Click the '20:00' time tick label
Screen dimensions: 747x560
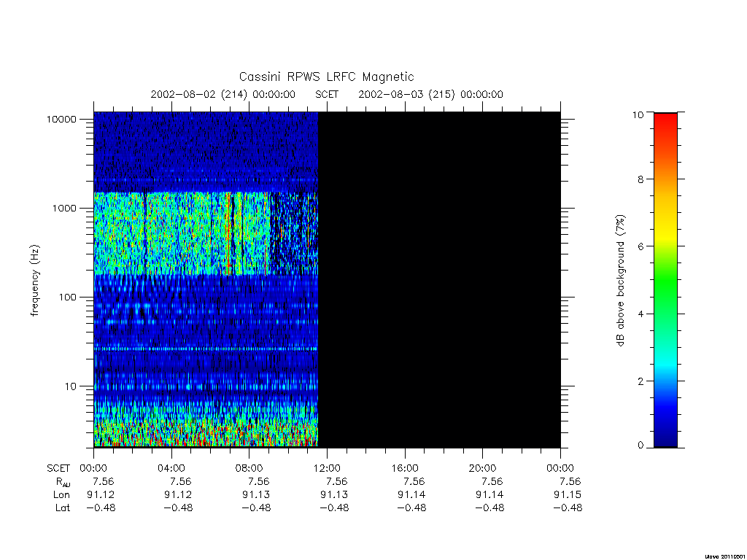(x=483, y=468)
